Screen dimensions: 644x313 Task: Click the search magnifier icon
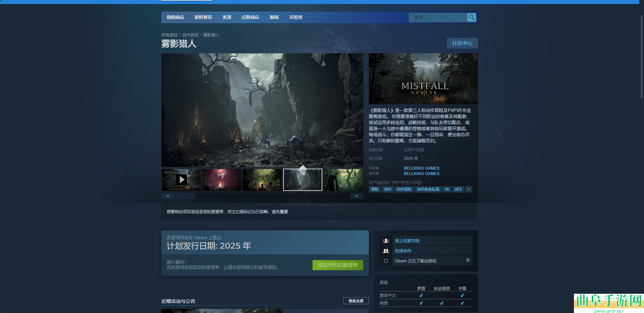pos(472,17)
